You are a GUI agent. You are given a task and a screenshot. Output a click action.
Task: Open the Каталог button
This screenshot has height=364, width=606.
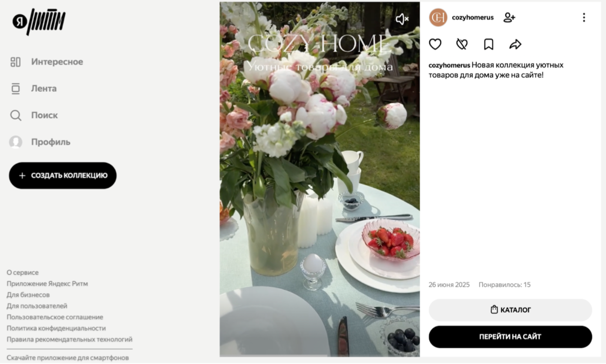pyautogui.click(x=510, y=310)
